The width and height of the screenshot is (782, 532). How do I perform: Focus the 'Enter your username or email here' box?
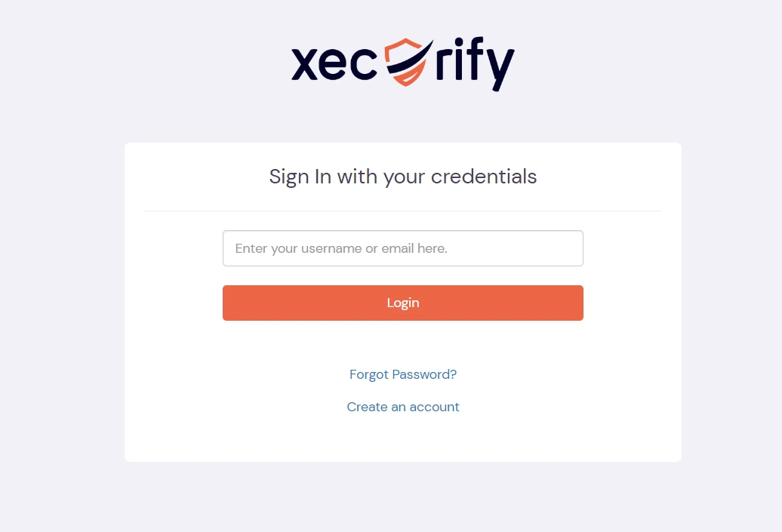(403, 248)
